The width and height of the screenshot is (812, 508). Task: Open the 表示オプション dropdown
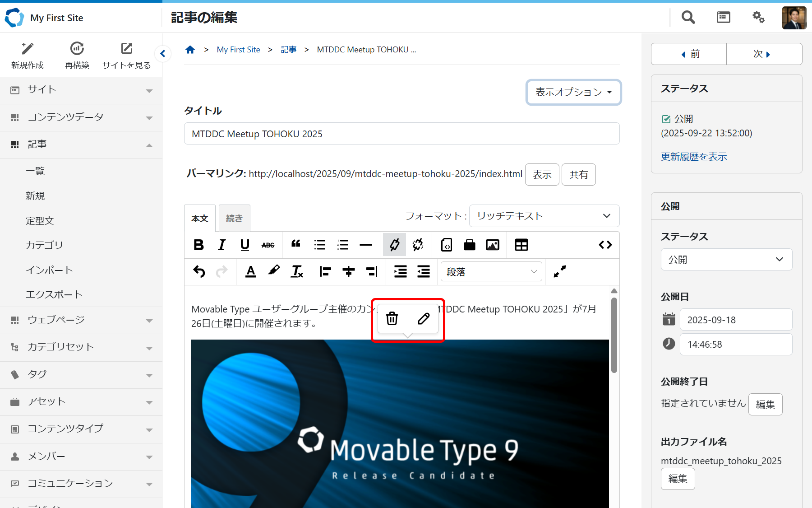[x=573, y=92]
